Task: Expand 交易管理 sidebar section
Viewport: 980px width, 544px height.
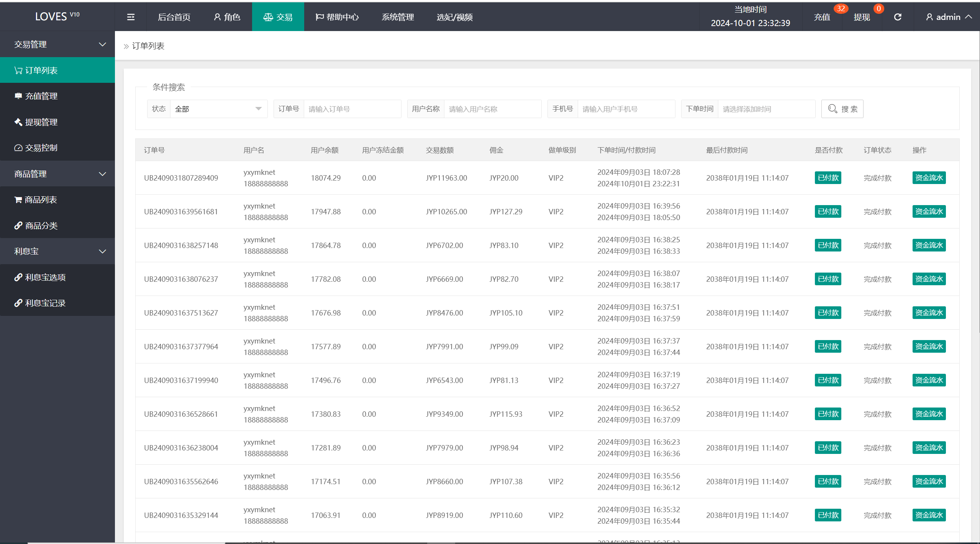Action: (57, 44)
